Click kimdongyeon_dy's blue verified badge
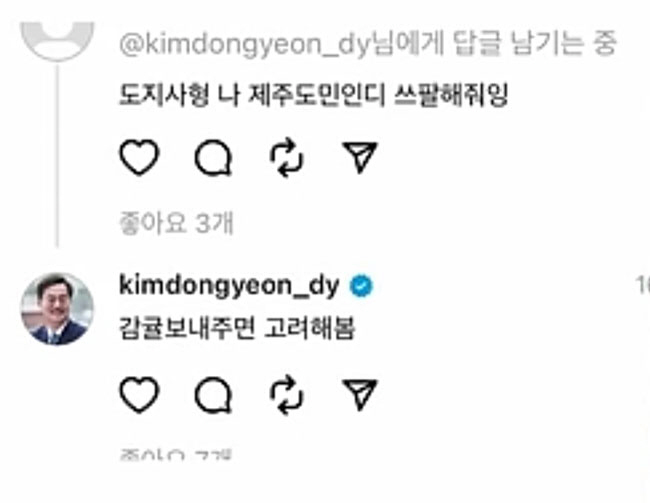The height and width of the screenshot is (503, 650). 361,287
